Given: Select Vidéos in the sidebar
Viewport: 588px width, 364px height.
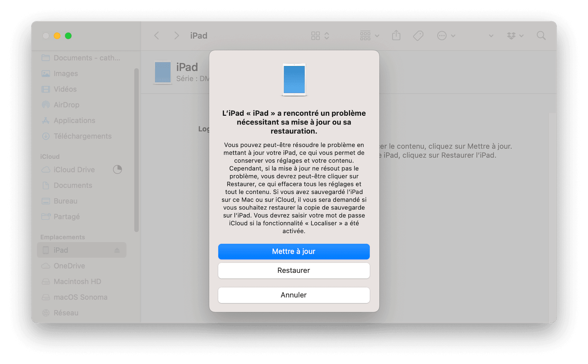Looking at the screenshot, I should click(x=82, y=89).
